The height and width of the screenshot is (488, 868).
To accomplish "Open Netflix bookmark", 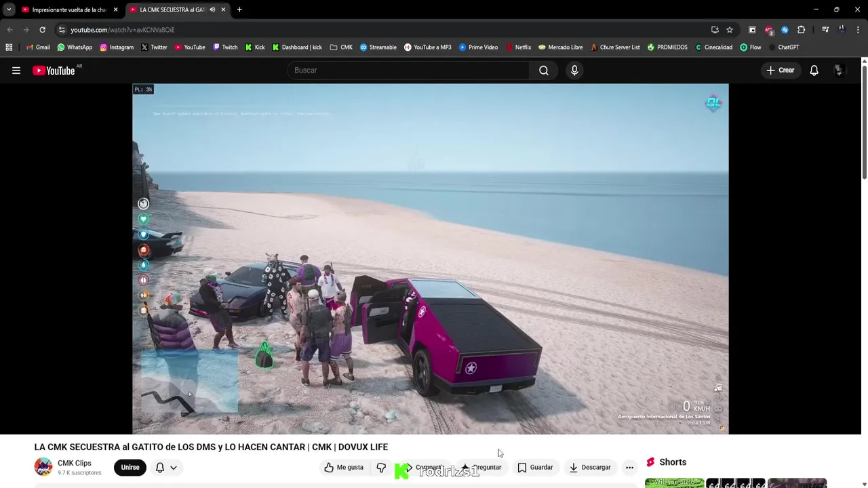I will [x=518, y=47].
